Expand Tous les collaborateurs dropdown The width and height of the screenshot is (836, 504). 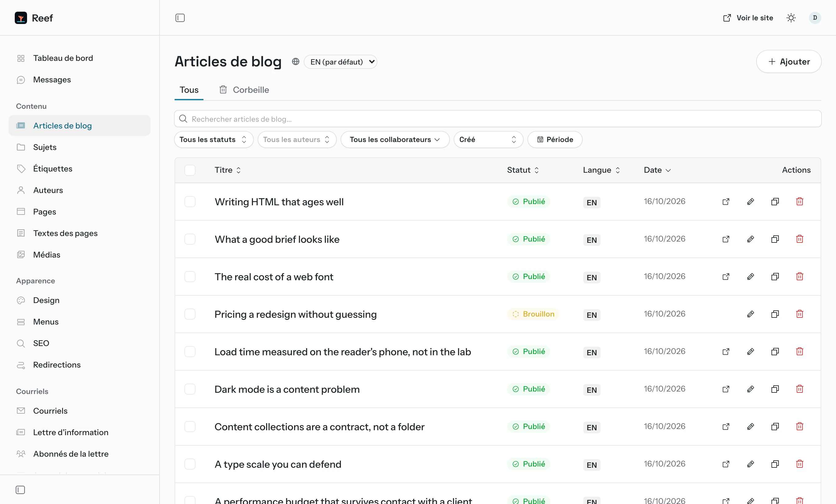pos(395,140)
